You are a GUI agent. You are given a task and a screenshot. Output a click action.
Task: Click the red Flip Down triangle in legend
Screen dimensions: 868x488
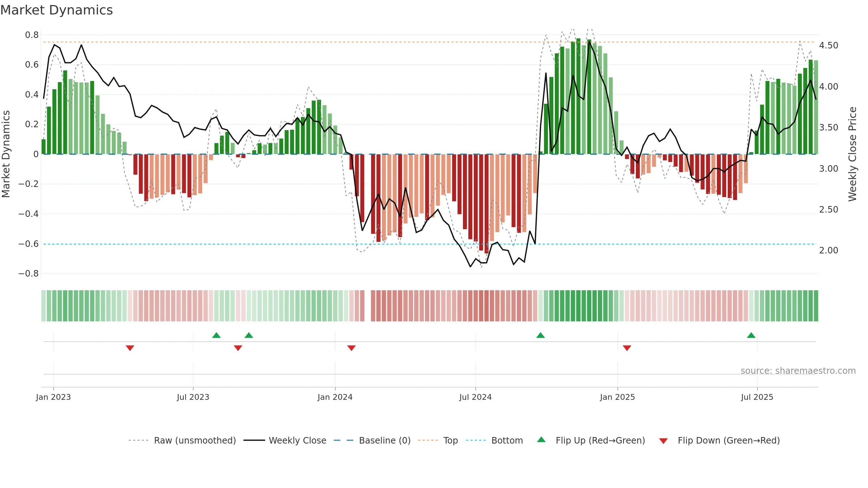coord(663,441)
